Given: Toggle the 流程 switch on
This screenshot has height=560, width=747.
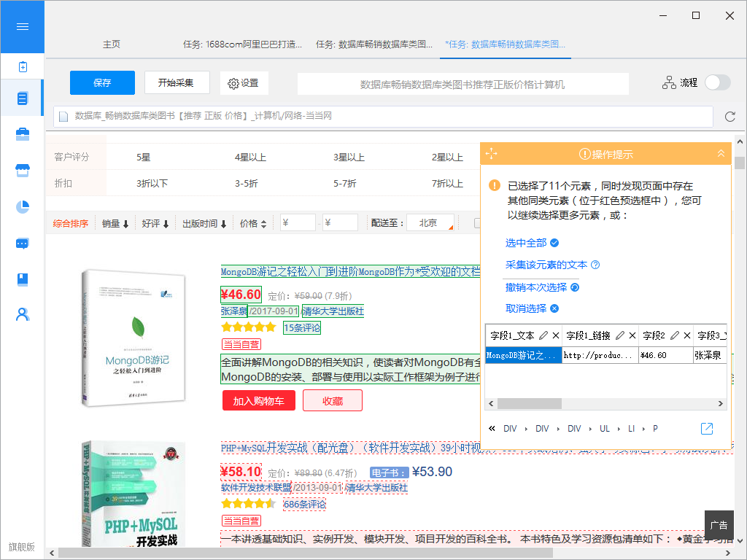Looking at the screenshot, I should (x=718, y=82).
